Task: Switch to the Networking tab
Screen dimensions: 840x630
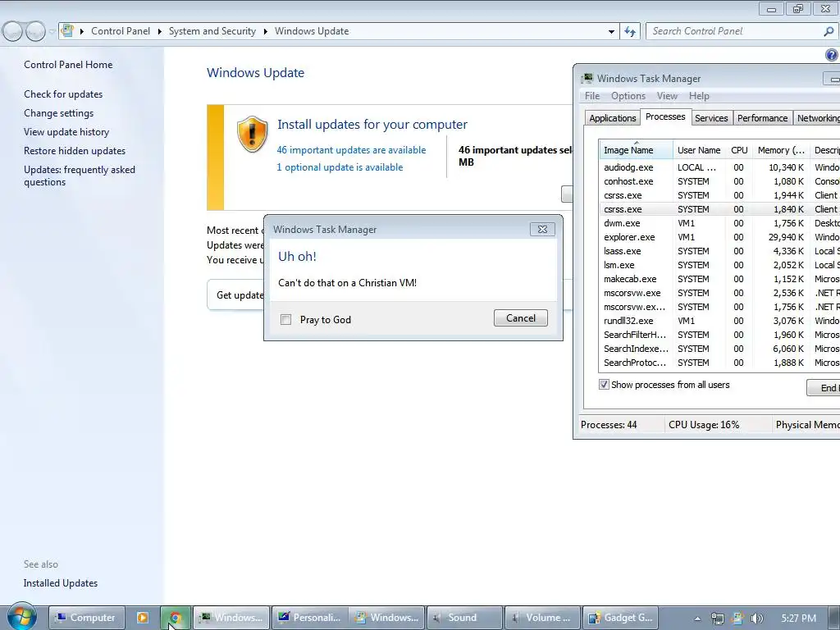Action: pyautogui.click(x=817, y=118)
